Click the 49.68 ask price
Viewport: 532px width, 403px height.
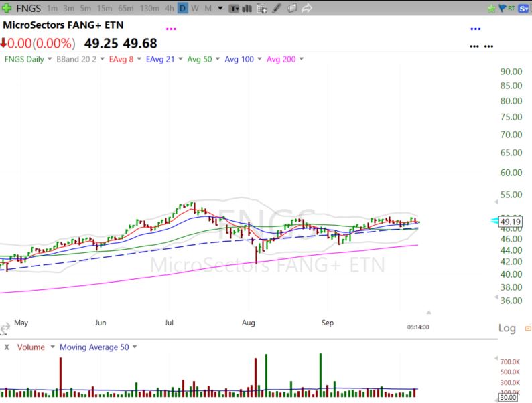click(140, 44)
